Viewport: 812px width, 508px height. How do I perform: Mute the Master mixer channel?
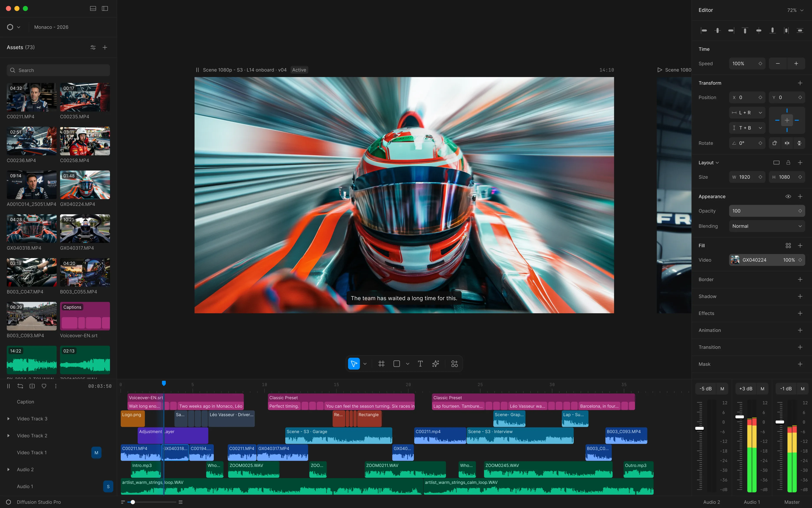tap(803, 389)
